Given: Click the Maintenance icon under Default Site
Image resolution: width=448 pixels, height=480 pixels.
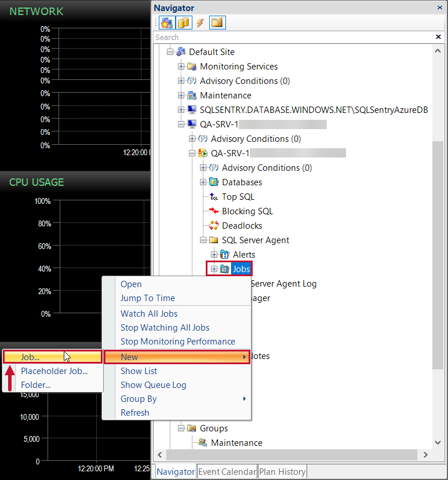Looking at the screenshot, I should tap(192, 95).
